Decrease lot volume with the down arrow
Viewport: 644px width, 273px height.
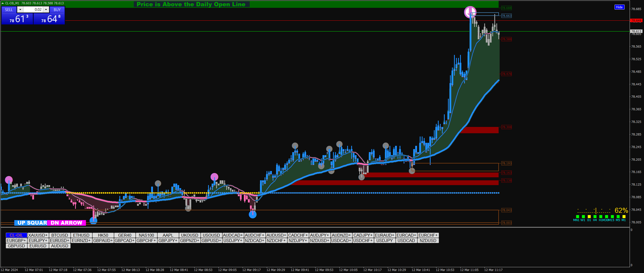(20, 10)
